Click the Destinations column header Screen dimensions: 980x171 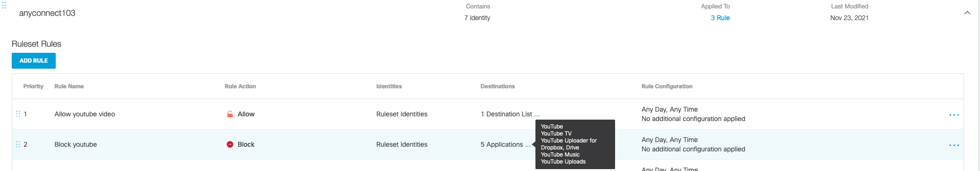(x=497, y=86)
